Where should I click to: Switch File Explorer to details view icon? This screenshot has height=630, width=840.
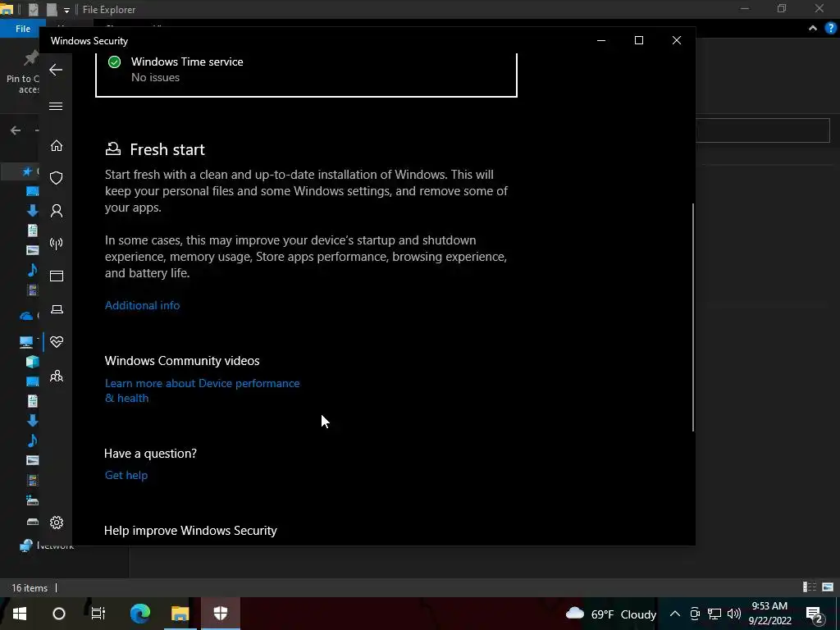pyautogui.click(x=810, y=587)
